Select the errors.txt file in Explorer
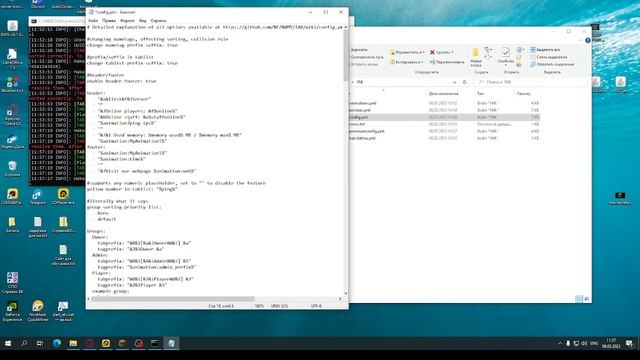640x360 pixels. coord(357,124)
